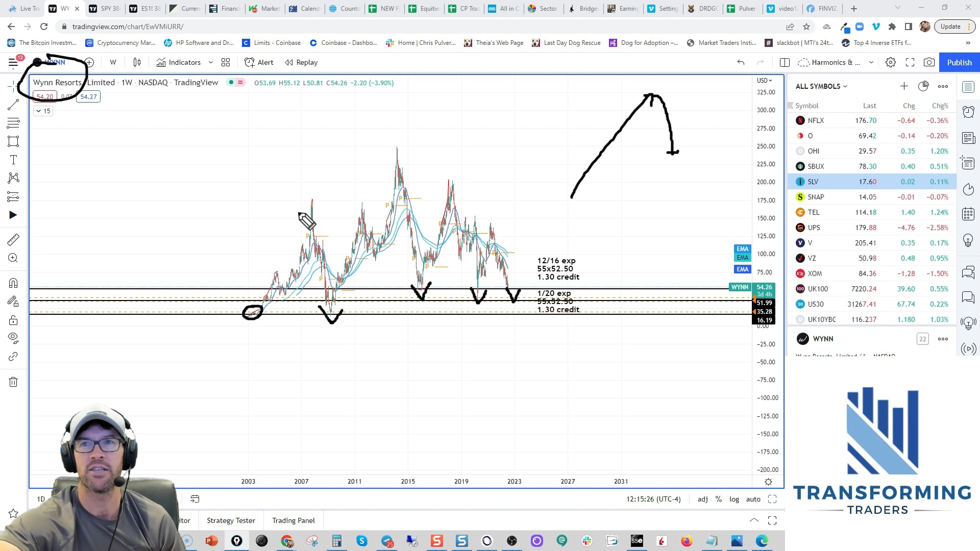Open chart settings gear in top toolbar
Viewport: 980px width, 551px height.
click(x=891, y=62)
